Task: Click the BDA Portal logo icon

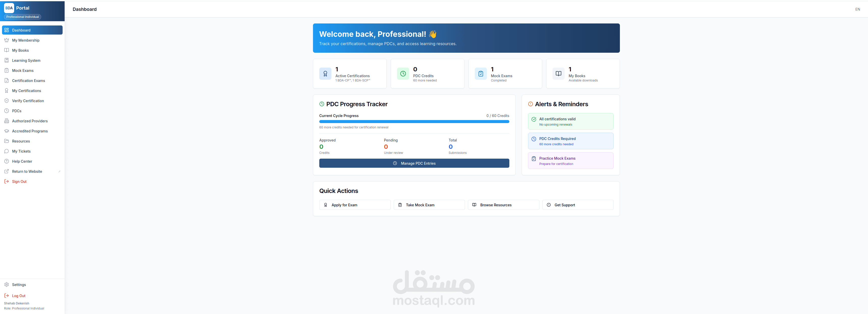Action: [9, 8]
